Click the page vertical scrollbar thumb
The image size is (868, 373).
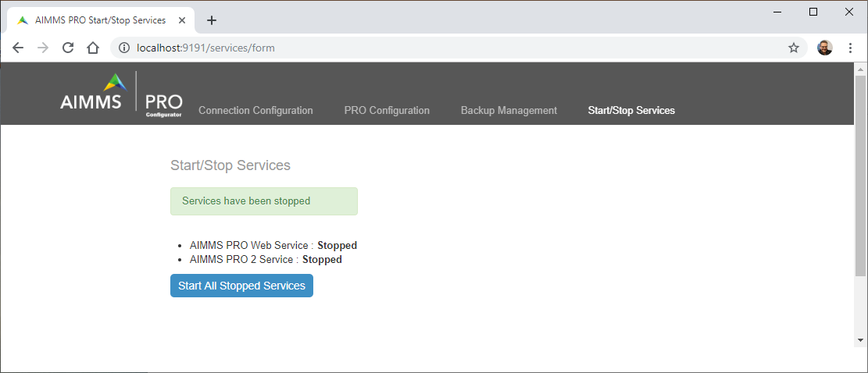click(x=860, y=176)
